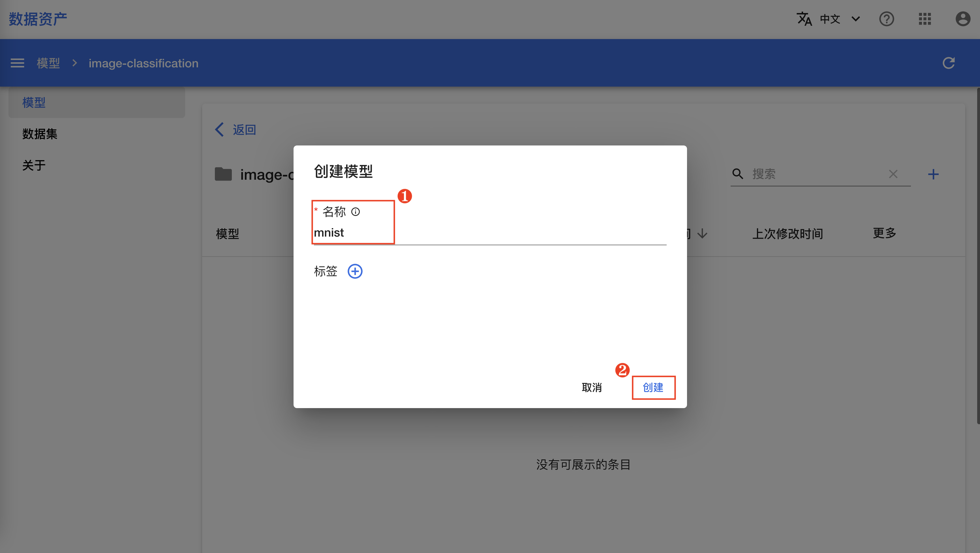Click the 上次修改时间 column header
Screen dimensions: 980x553
788,233
